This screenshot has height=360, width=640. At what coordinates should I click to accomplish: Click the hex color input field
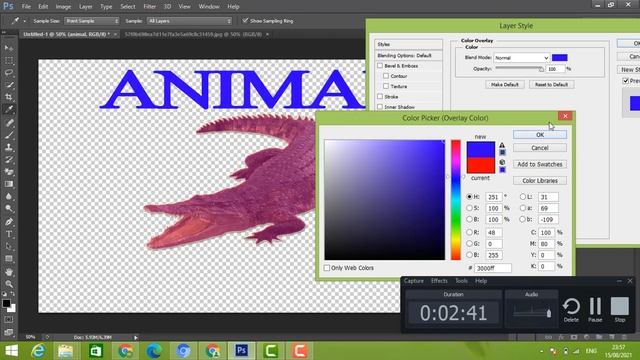(493, 268)
